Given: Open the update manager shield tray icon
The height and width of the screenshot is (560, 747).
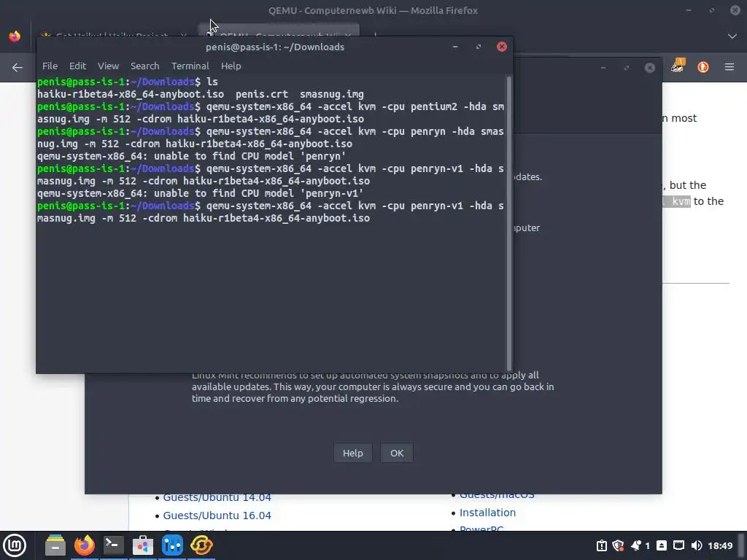Looking at the screenshot, I should 618,545.
